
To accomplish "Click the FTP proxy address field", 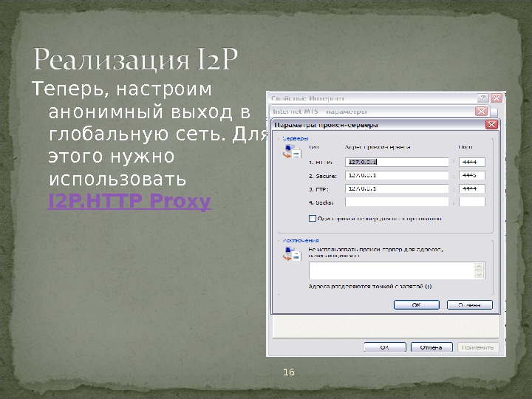I will click(397, 188).
